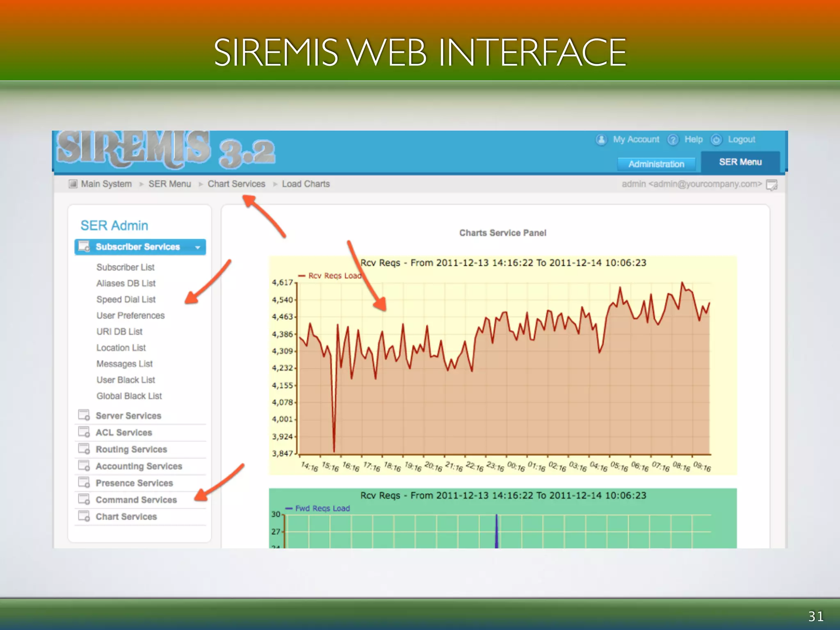Click the Fwd Reqs Load legend entry
This screenshot has height=630, width=840.
[x=317, y=509]
